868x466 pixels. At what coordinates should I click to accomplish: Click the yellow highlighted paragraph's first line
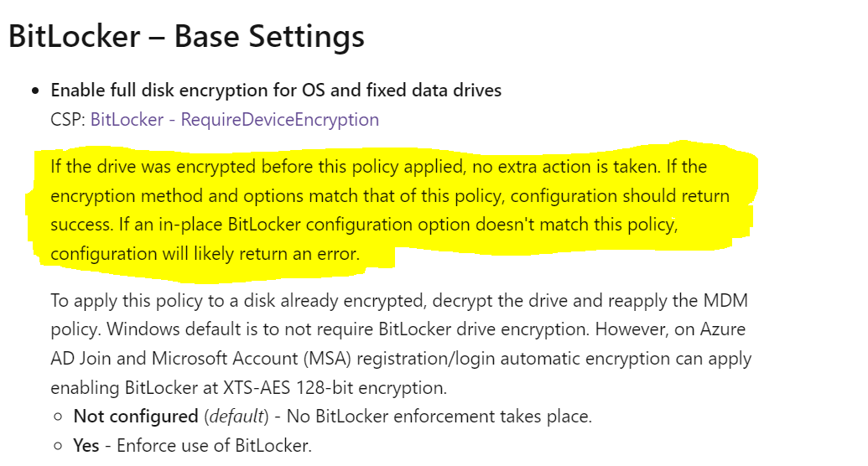pyautogui.click(x=378, y=167)
